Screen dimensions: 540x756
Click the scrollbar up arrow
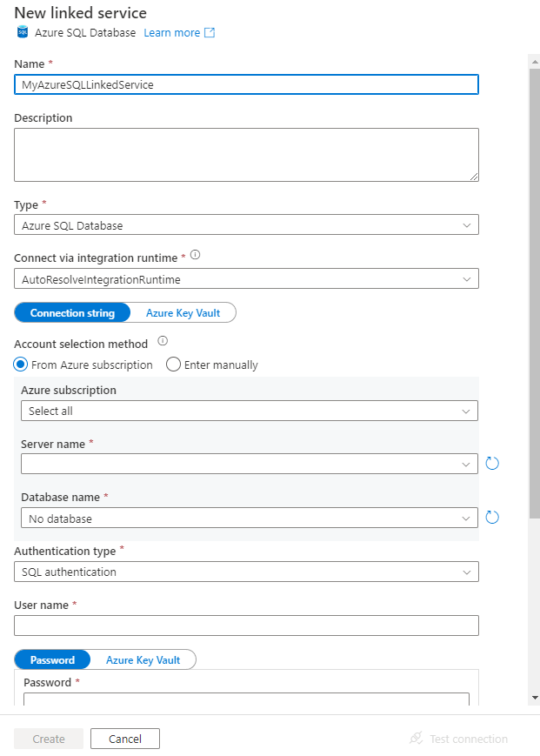point(533,60)
